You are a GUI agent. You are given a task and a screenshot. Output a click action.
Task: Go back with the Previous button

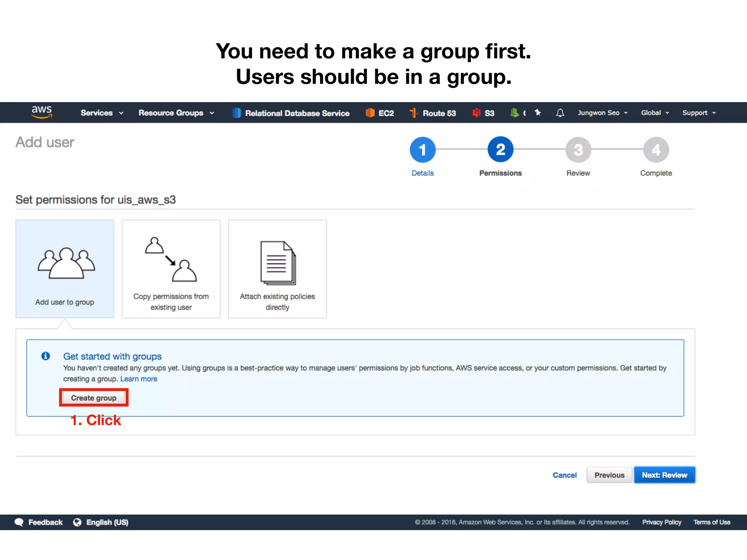pos(609,475)
